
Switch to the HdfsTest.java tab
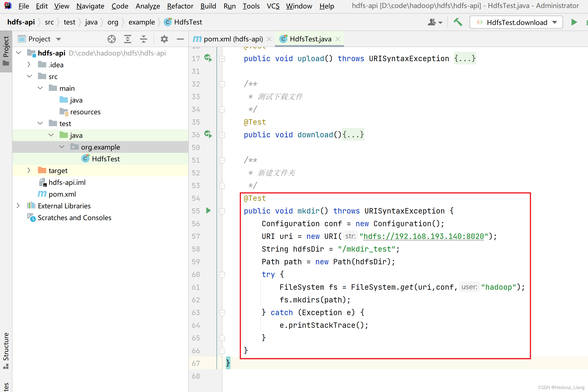click(309, 39)
